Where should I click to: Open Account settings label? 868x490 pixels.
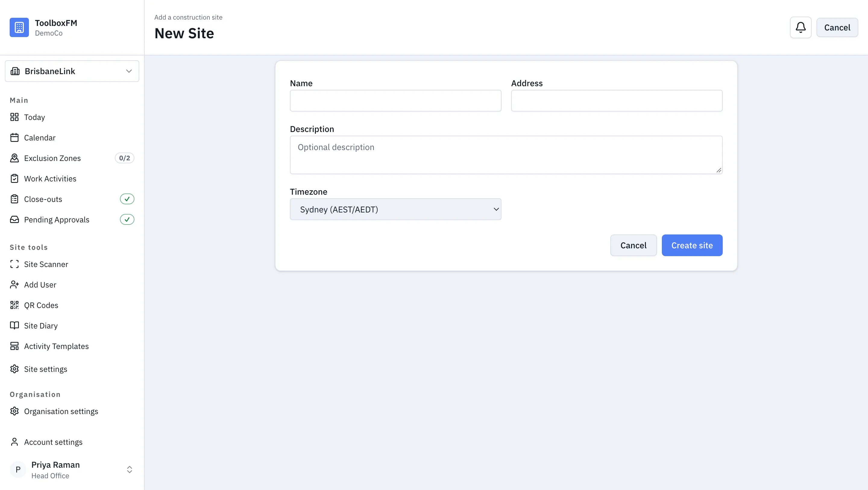click(x=53, y=442)
